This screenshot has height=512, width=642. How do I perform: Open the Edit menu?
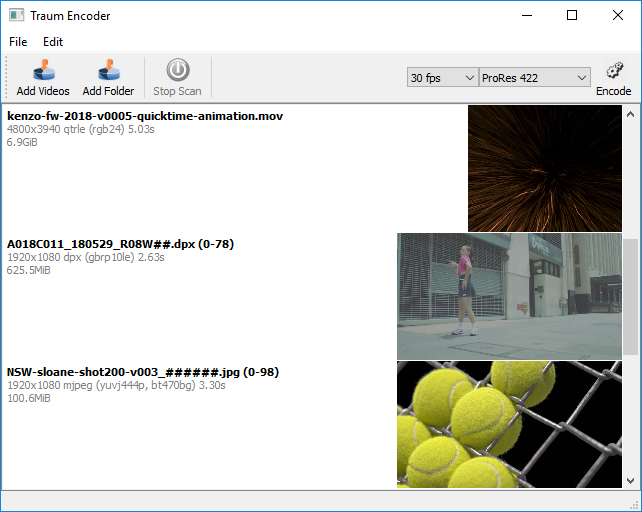[x=53, y=42]
